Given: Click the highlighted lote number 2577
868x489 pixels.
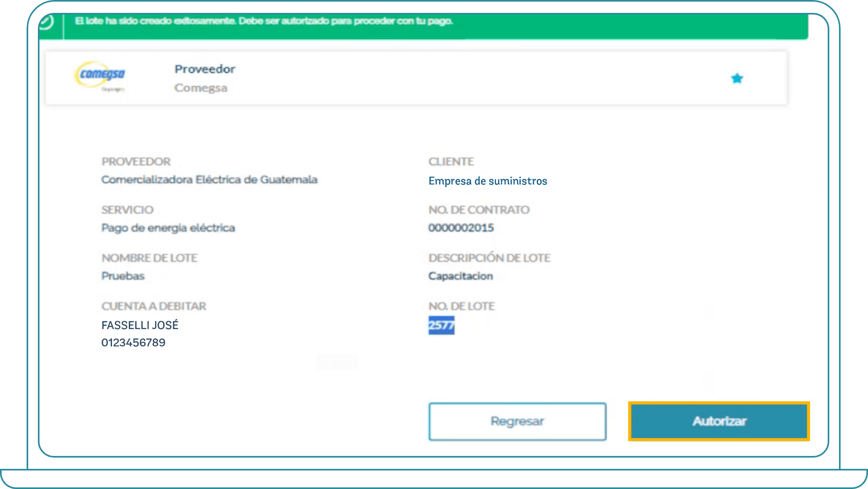Looking at the screenshot, I should tap(441, 325).
